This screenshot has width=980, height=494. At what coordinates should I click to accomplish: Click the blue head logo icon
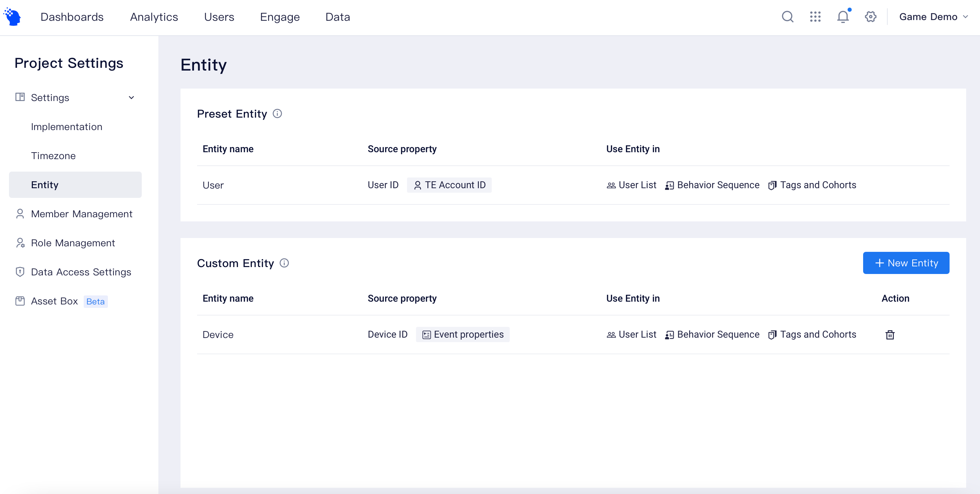coord(12,17)
